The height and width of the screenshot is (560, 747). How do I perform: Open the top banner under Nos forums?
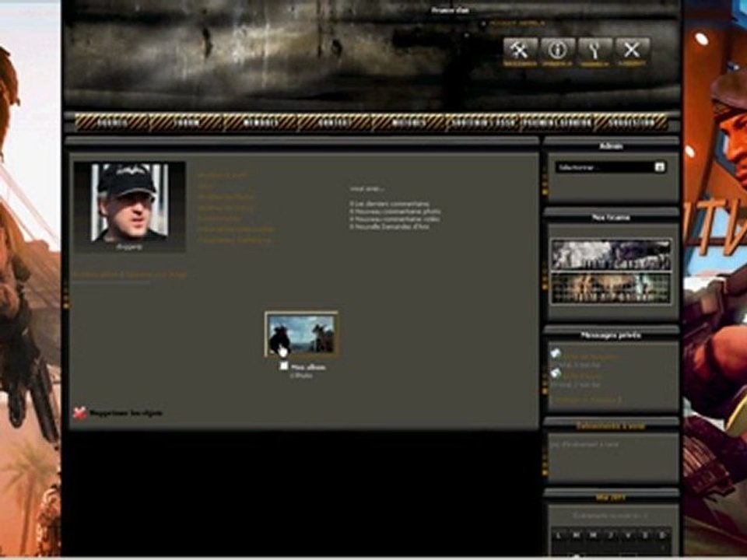(x=612, y=255)
